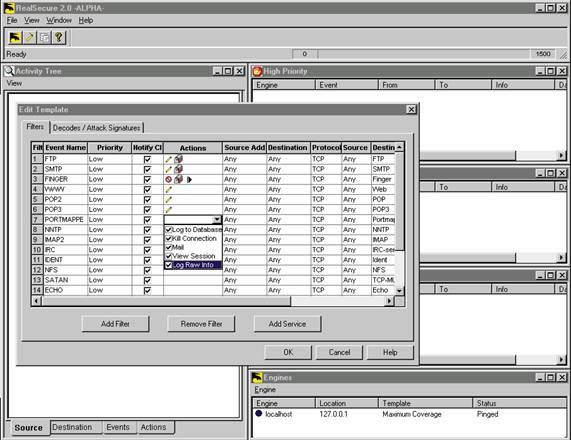Screen dimensions: 571x440
Task: Switch to Events tab in Activity Tree
Action: click(x=118, y=427)
